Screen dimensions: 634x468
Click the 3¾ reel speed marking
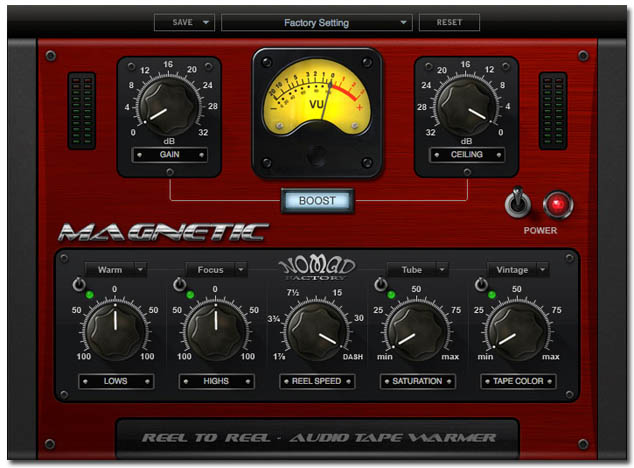pyautogui.click(x=274, y=319)
